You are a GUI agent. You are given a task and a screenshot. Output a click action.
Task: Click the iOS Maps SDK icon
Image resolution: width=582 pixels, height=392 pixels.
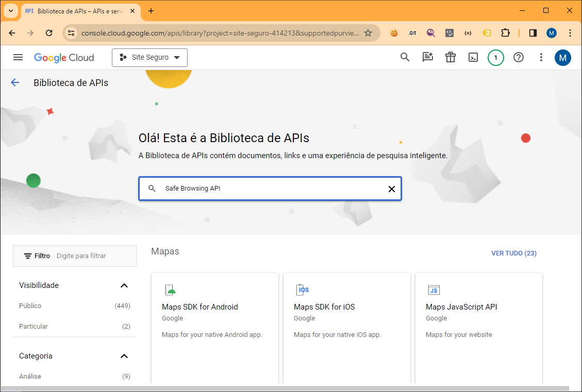point(303,289)
